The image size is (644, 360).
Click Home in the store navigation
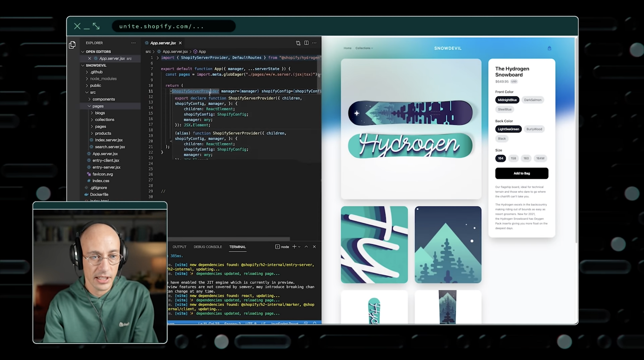347,48
